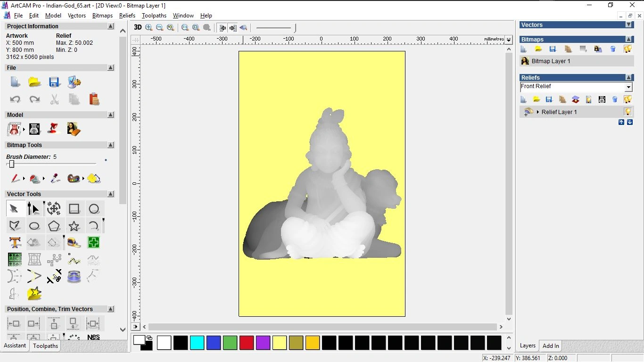Open the Front Relief dropdown
644x362 pixels.
click(x=628, y=87)
